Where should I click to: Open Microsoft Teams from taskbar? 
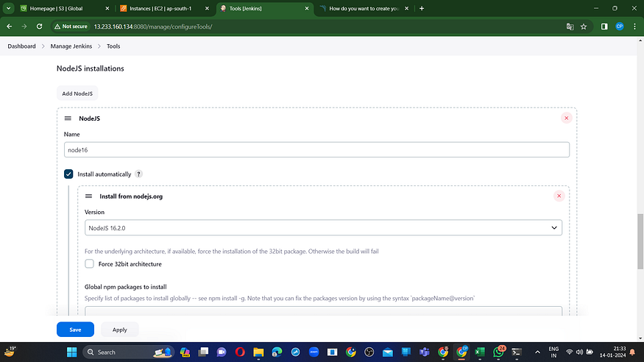click(424, 352)
